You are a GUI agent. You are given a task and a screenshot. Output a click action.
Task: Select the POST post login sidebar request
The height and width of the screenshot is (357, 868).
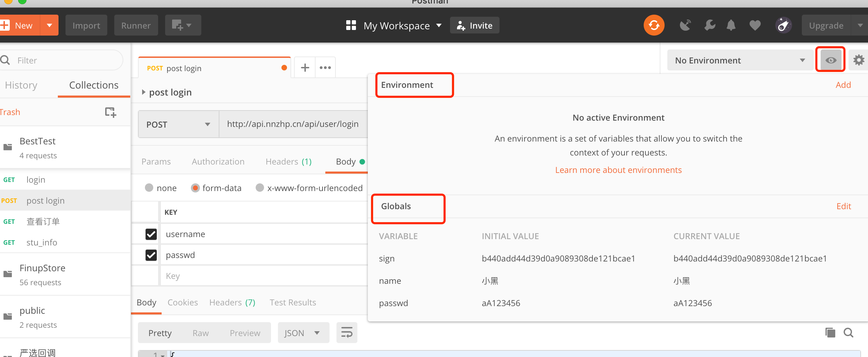click(65, 200)
